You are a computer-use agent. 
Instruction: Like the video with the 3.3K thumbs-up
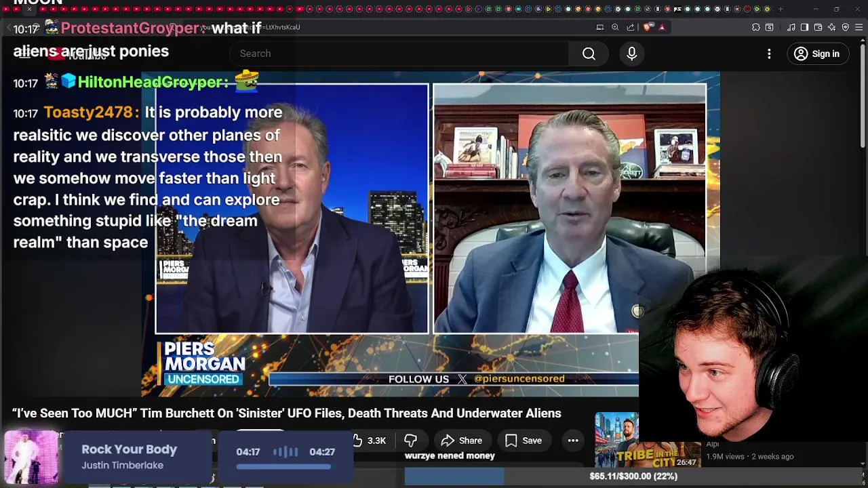[370, 441]
